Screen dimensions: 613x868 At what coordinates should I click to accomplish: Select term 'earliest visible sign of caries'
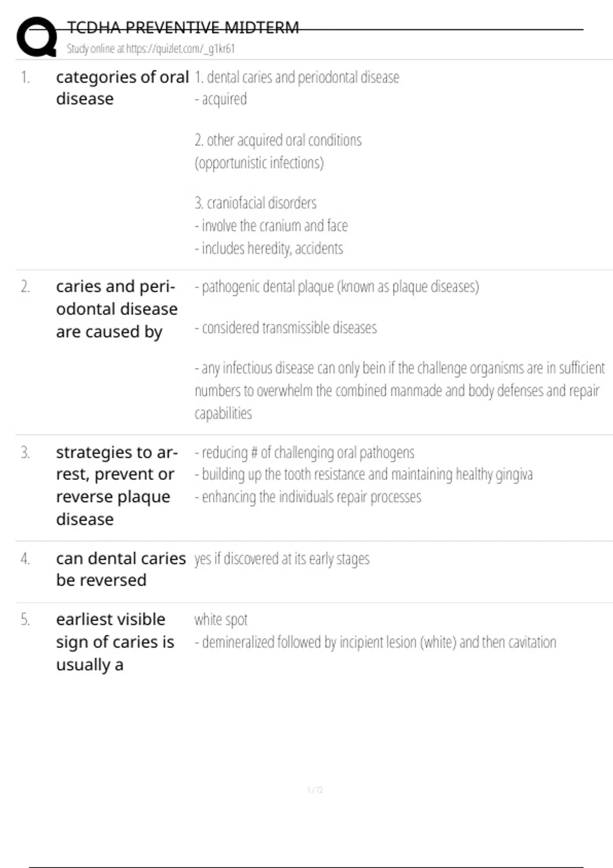click(115, 642)
